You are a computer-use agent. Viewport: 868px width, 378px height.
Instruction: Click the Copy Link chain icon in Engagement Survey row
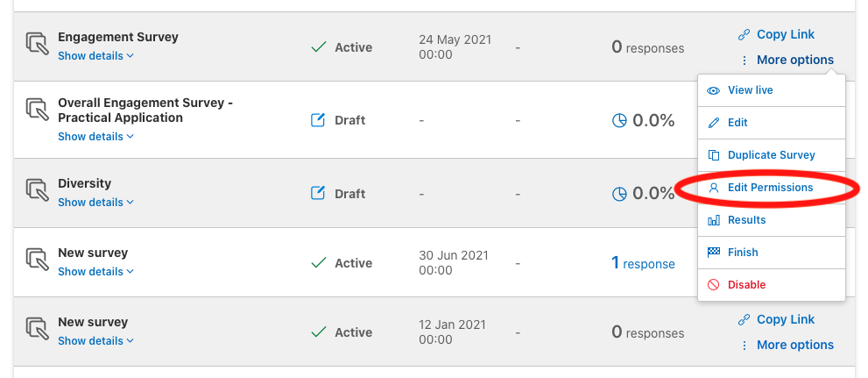[x=744, y=35]
